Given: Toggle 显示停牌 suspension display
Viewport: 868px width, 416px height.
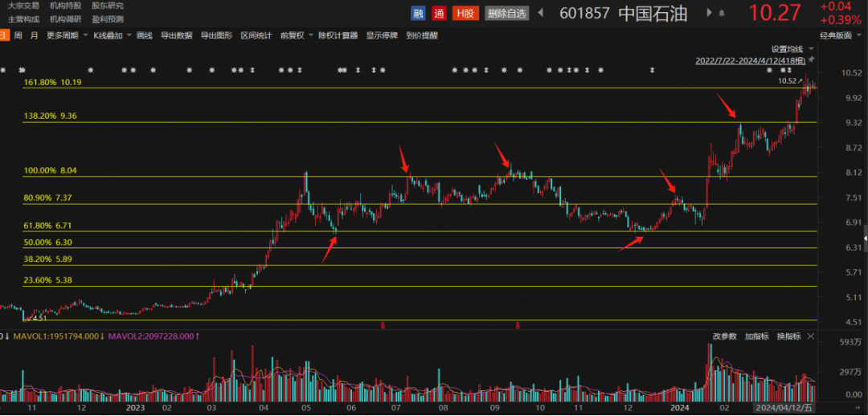Looking at the screenshot, I should pos(383,35).
